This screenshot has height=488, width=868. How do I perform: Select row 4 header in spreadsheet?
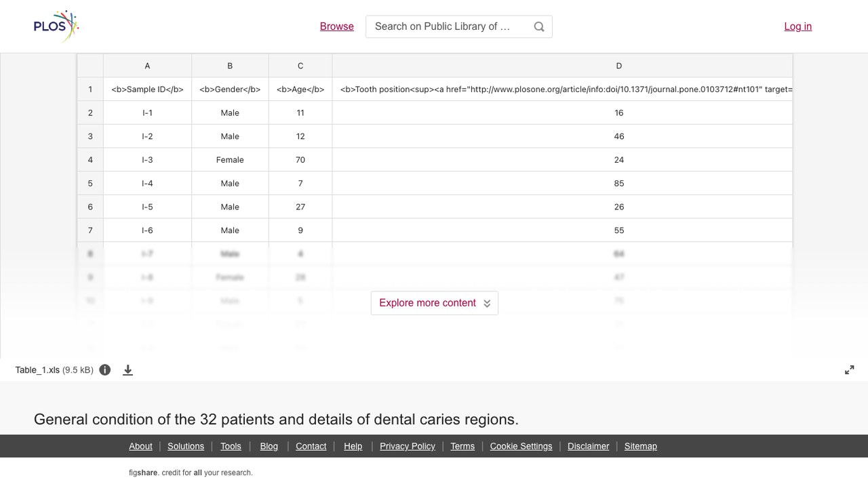[x=90, y=160]
